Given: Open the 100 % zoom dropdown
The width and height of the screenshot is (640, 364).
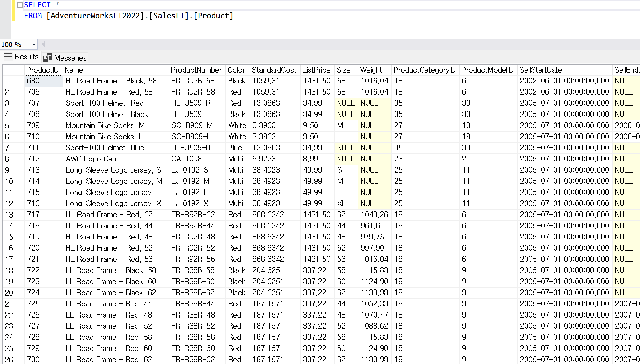Looking at the screenshot, I should click(34, 45).
